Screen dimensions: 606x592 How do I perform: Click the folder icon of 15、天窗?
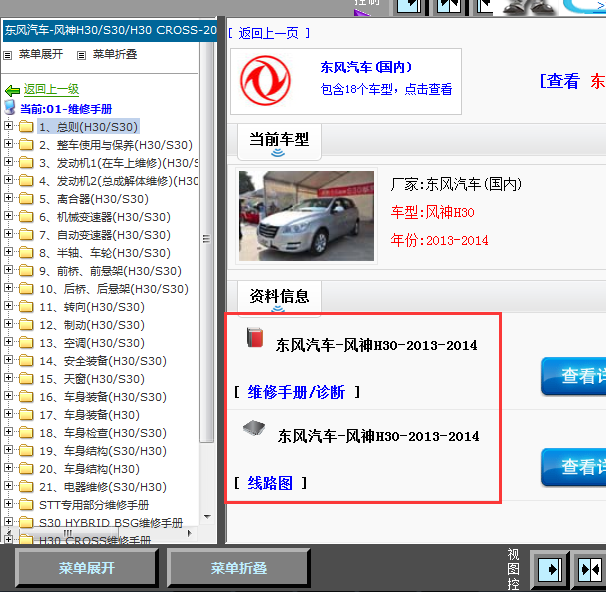pos(26,379)
